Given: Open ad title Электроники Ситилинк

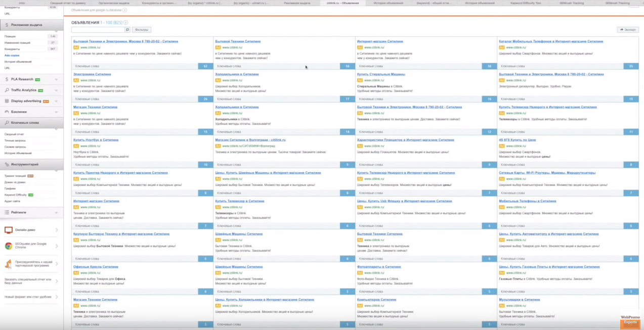Looking at the screenshot, I should point(92,74).
